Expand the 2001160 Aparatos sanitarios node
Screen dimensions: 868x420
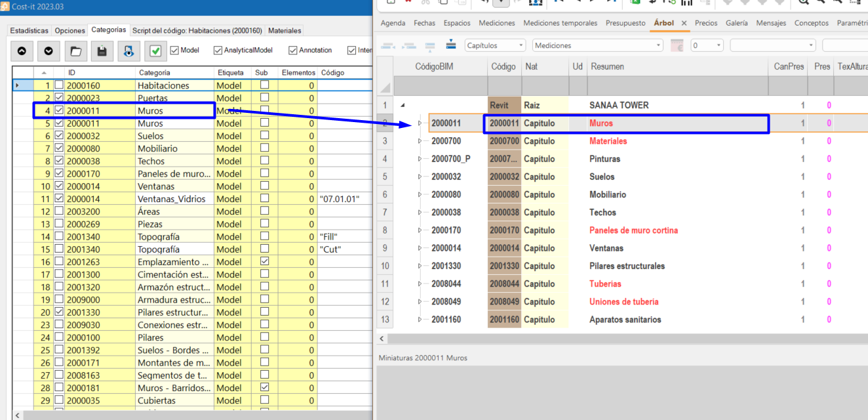click(x=420, y=320)
